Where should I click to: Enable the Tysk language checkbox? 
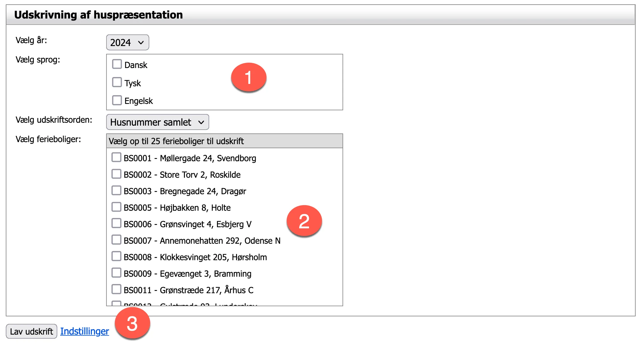coord(117,82)
